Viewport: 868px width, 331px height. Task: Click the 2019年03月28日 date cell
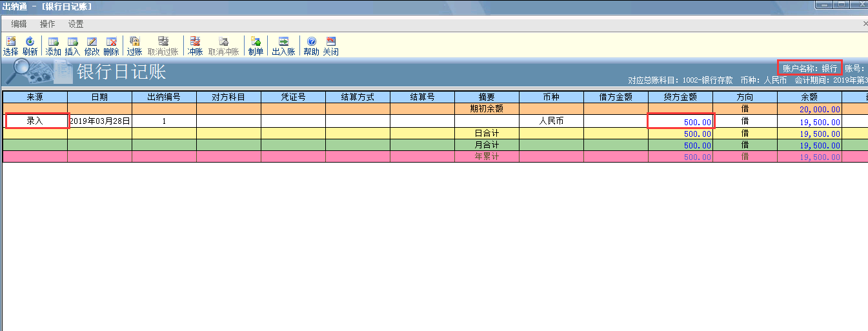pos(99,121)
